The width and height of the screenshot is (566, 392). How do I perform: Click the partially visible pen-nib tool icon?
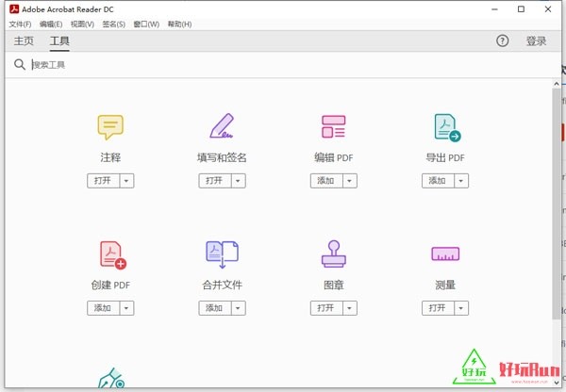click(111, 378)
